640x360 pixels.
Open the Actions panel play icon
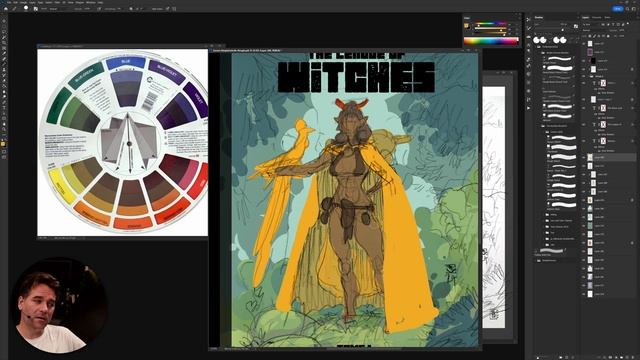[x=529, y=108]
